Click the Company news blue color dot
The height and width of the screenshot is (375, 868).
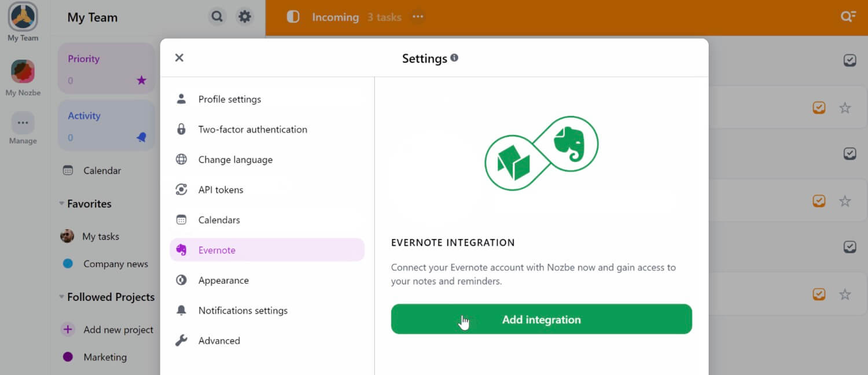pyautogui.click(x=68, y=263)
